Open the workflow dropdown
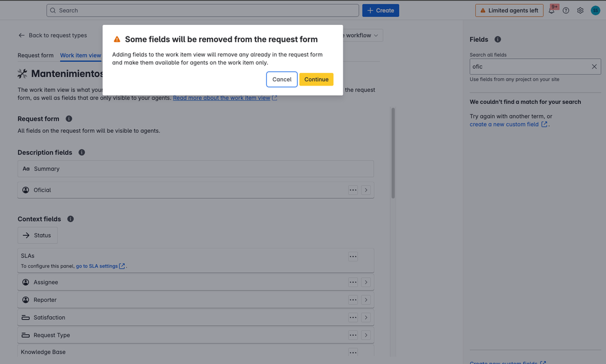 point(362,35)
